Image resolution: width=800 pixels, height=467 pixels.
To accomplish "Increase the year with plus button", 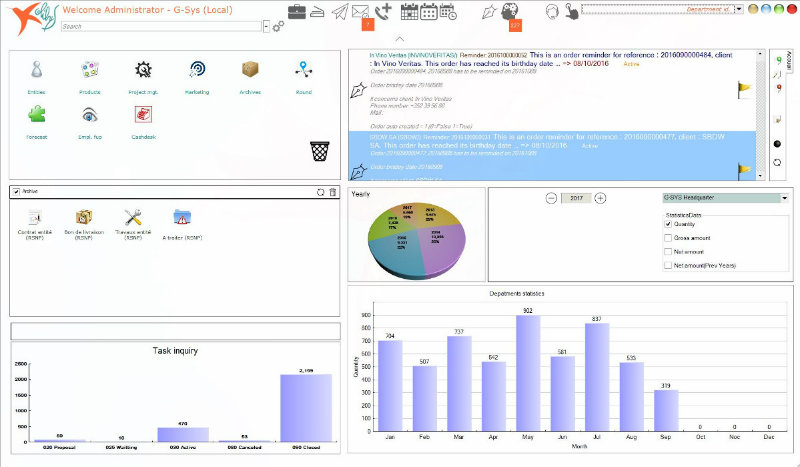I will click(x=600, y=198).
